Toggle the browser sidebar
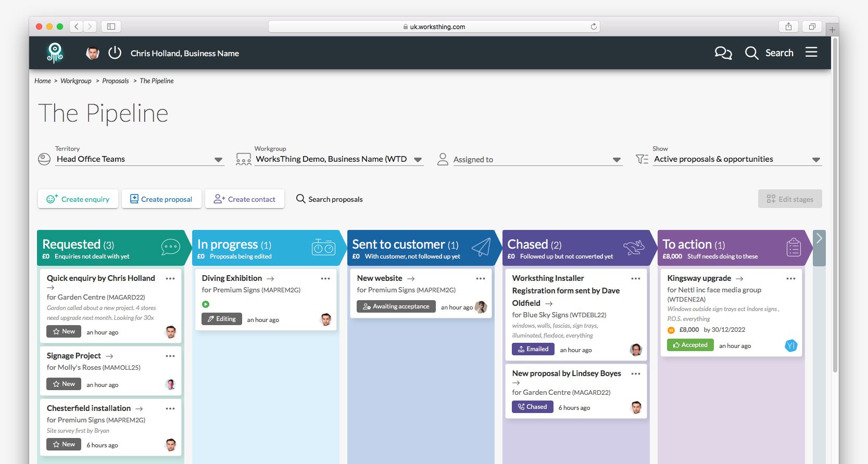The height and width of the screenshot is (464, 868). coord(111,27)
